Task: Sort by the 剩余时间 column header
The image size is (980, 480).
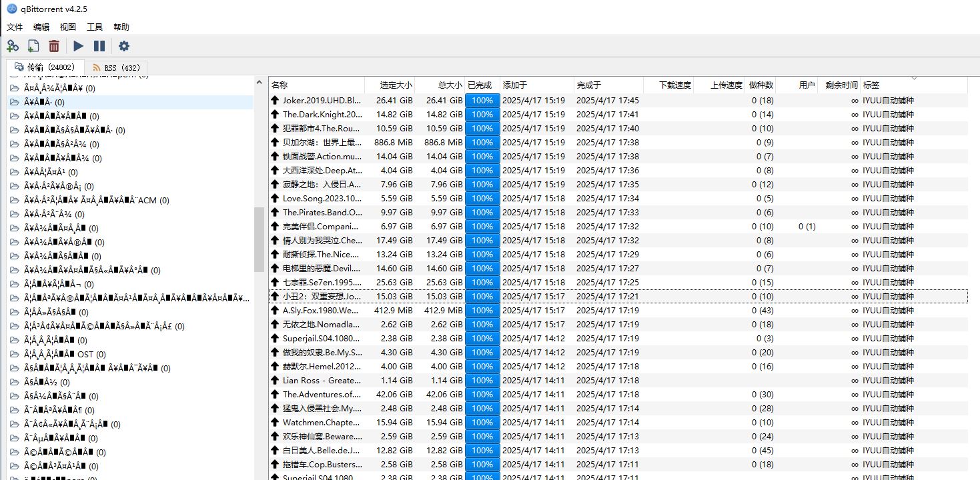Action: tap(839, 85)
